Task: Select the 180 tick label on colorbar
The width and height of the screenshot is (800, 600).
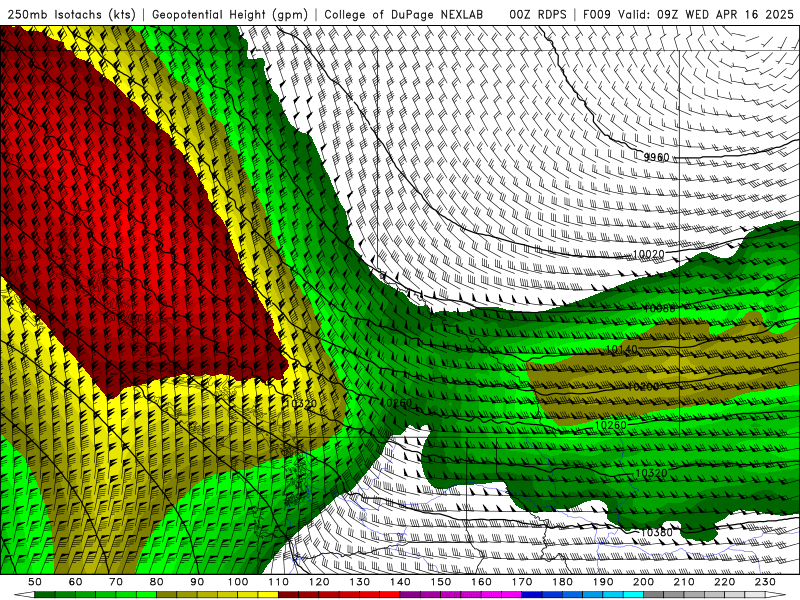Action: (563, 582)
